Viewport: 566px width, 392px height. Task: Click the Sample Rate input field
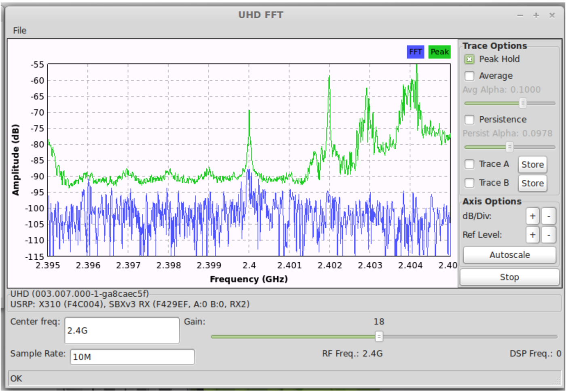[132, 357]
